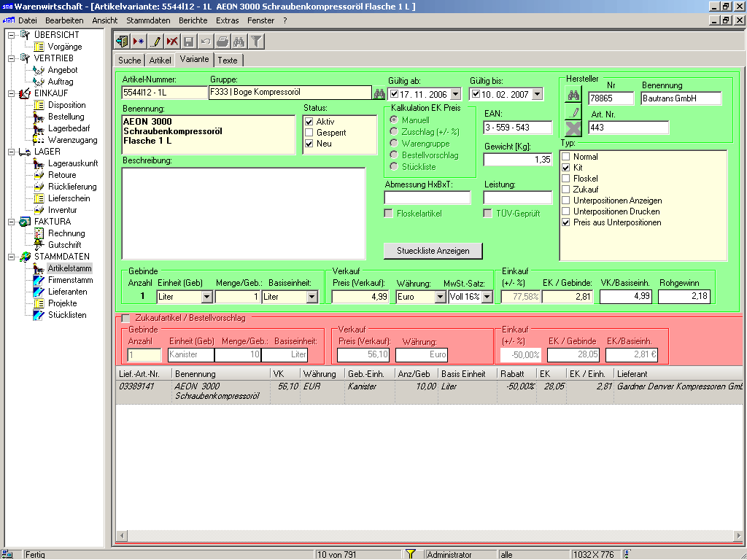
Task: Click the Gewicht [Kg] input field
Action: [x=518, y=160]
